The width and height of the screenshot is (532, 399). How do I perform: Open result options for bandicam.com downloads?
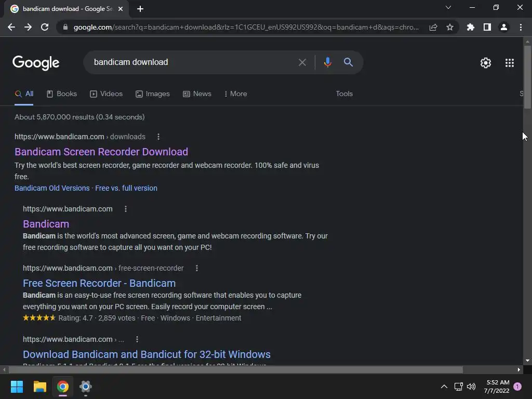point(158,137)
